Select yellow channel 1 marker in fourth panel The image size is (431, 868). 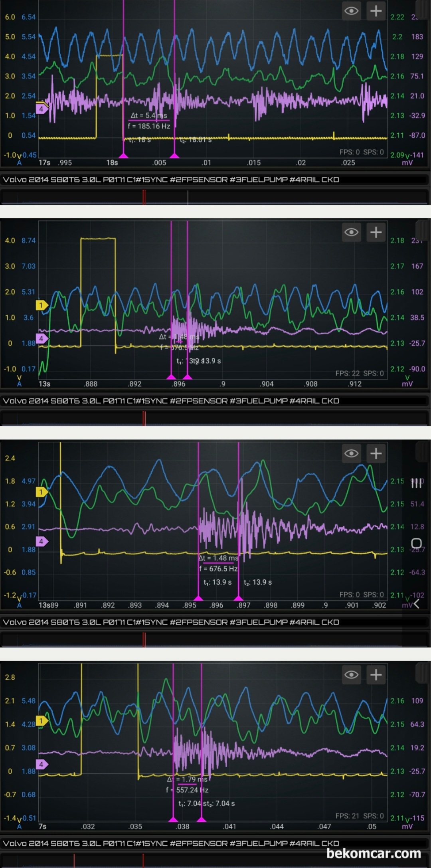[x=42, y=721]
